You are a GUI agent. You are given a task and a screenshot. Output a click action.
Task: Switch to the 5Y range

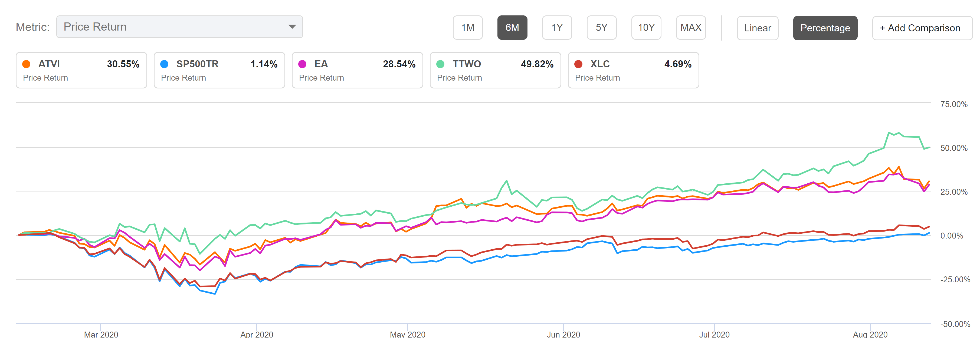(601, 27)
